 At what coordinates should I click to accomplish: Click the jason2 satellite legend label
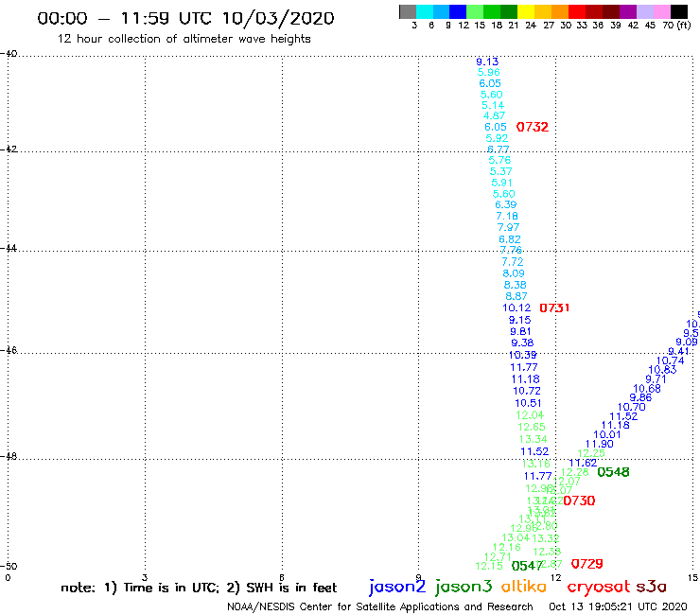tap(397, 588)
